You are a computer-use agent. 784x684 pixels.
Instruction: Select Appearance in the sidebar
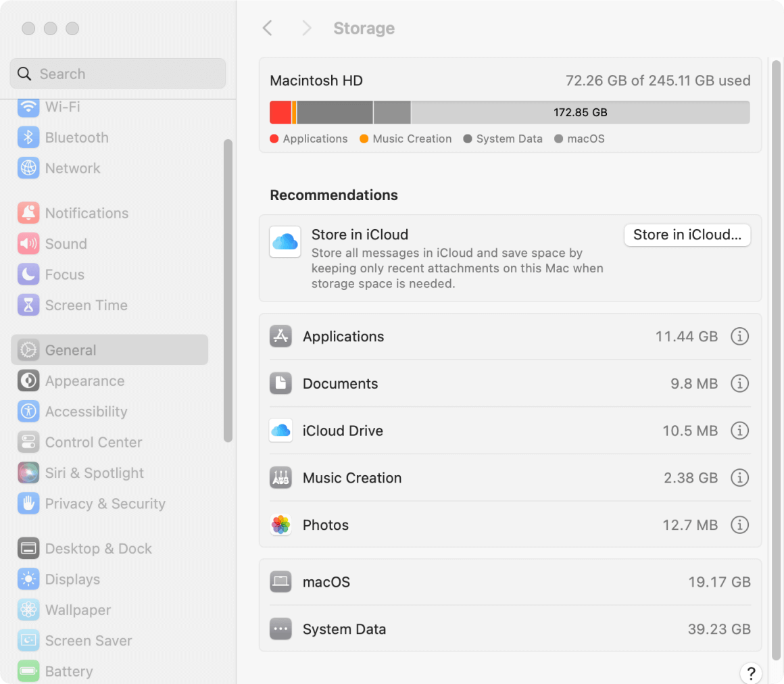tap(85, 381)
